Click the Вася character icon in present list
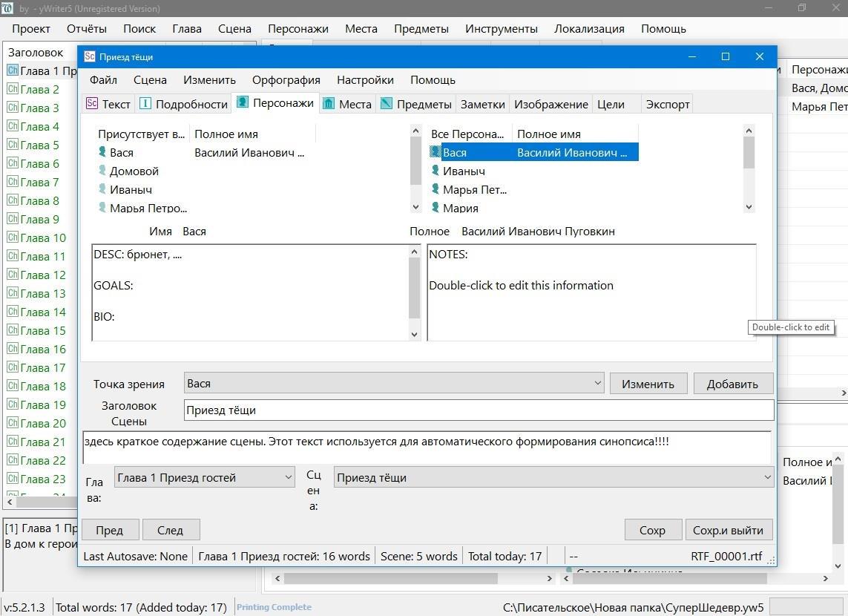Image resolution: width=848 pixels, height=616 pixels. (x=102, y=152)
